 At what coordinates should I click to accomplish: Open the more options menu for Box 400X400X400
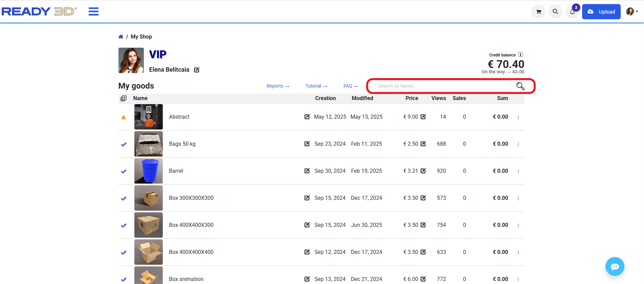click(x=518, y=252)
